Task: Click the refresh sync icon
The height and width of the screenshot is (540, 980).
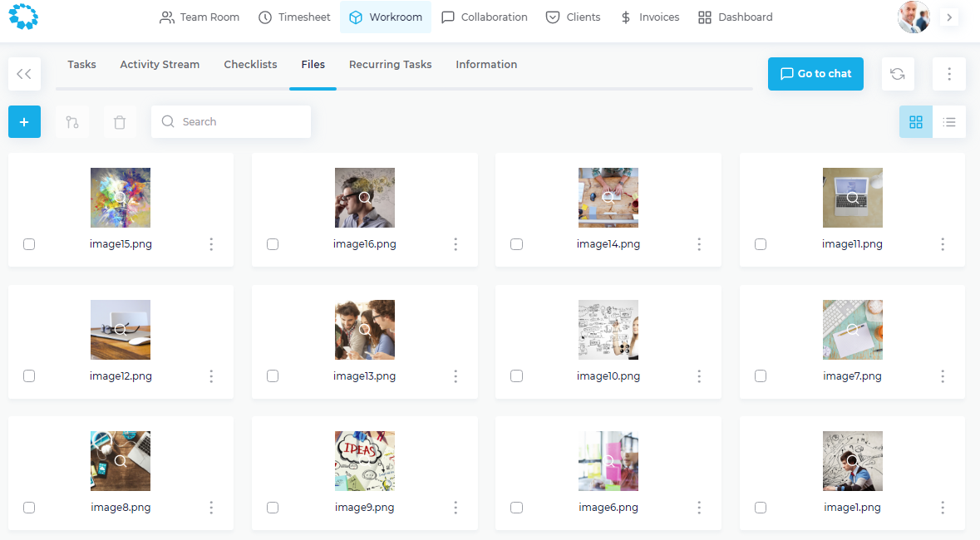Action: pos(898,74)
